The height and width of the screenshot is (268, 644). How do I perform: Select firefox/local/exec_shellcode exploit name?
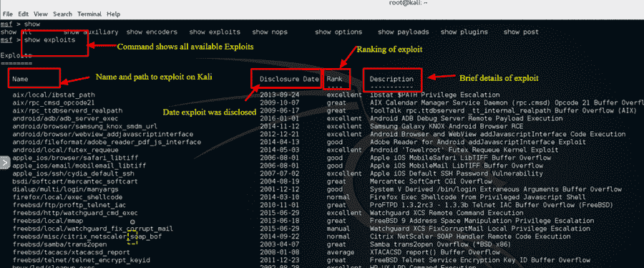67,196
